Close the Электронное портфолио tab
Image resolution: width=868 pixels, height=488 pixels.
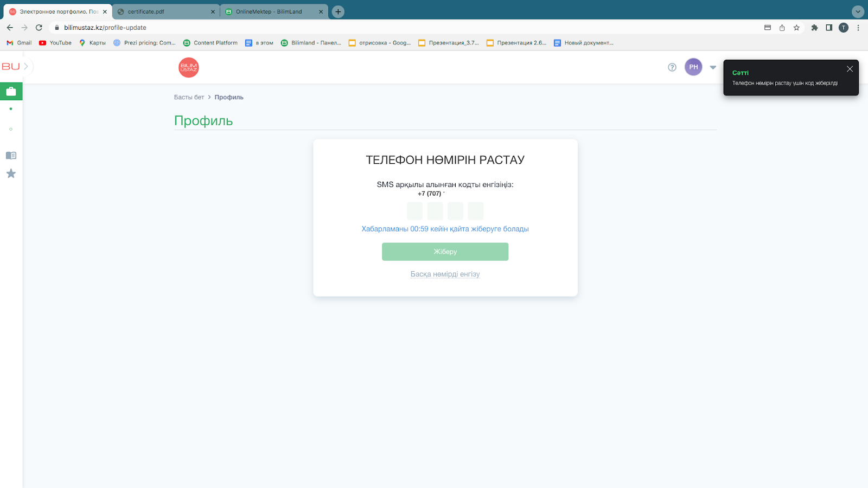coord(105,11)
